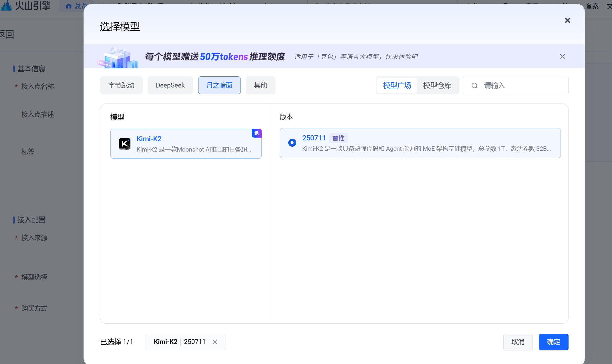This screenshot has height=364, width=612.
Task: Select the 月之暗面 vendor filter
Action: 219,85
